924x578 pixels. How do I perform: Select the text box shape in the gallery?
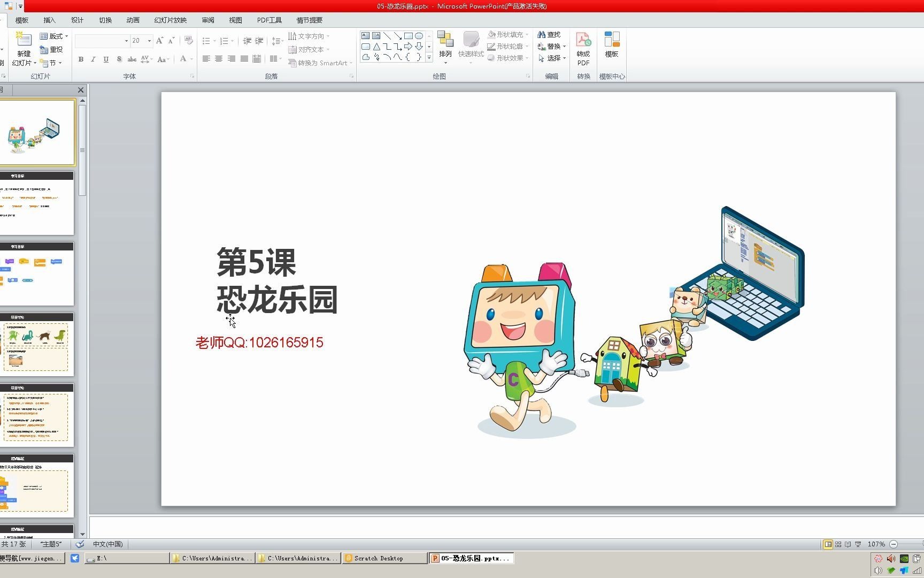pos(365,36)
